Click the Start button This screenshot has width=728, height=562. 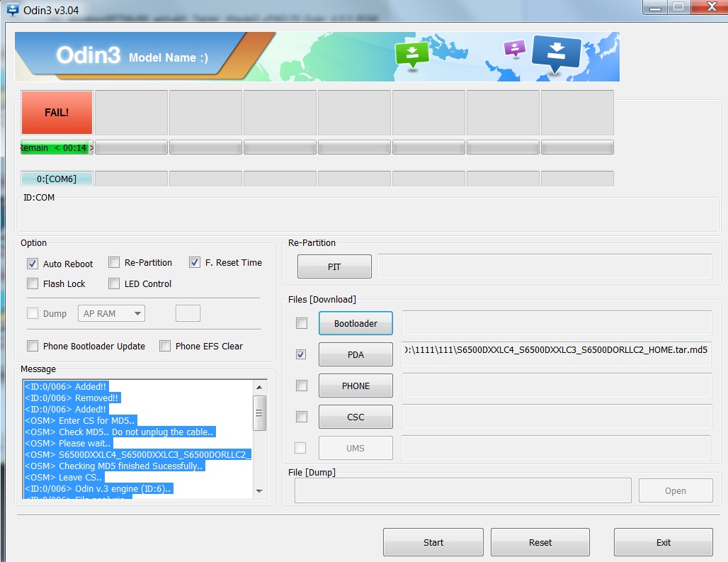[x=433, y=542]
